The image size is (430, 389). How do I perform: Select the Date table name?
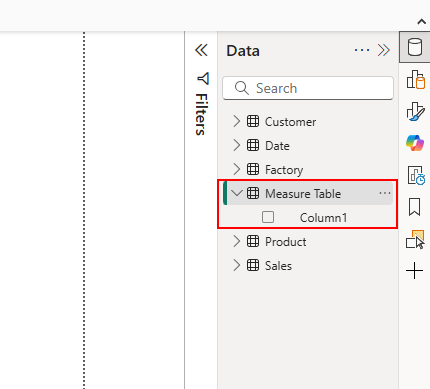point(277,146)
